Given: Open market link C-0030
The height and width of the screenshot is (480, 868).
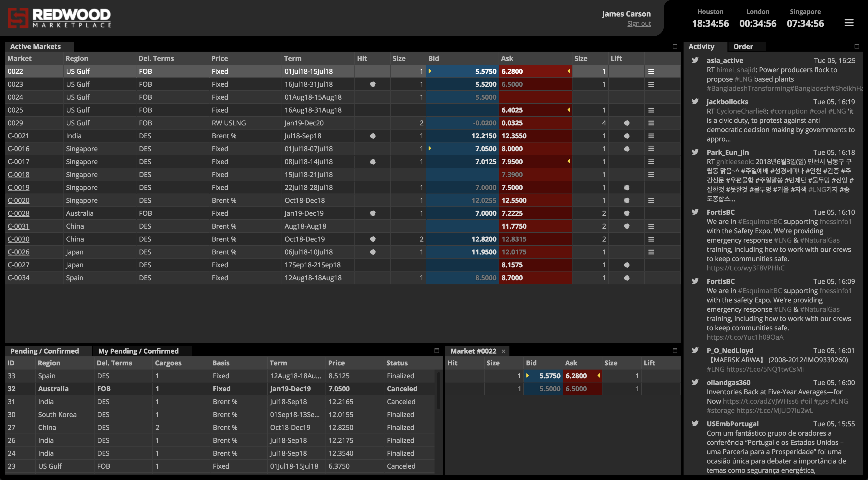Looking at the screenshot, I should click(19, 239).
